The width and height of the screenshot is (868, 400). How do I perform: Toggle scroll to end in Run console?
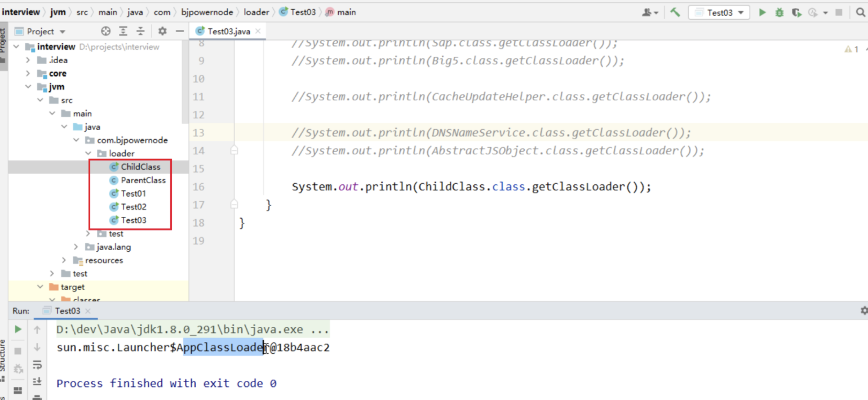coord(37,381)
